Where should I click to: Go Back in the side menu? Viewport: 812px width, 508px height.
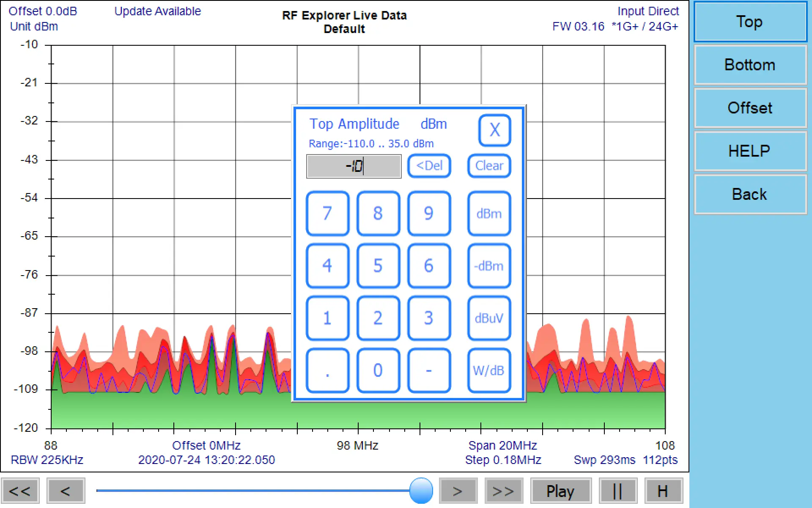pos(750,194)
